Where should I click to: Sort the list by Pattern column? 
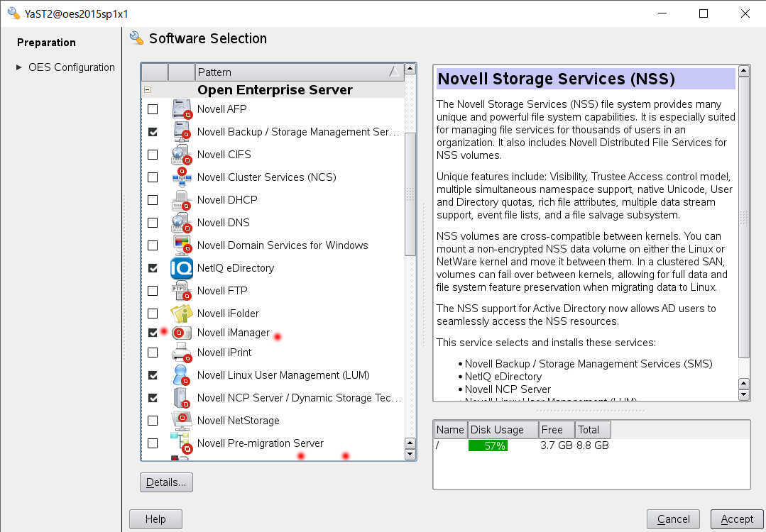click(x=300, y=72)
